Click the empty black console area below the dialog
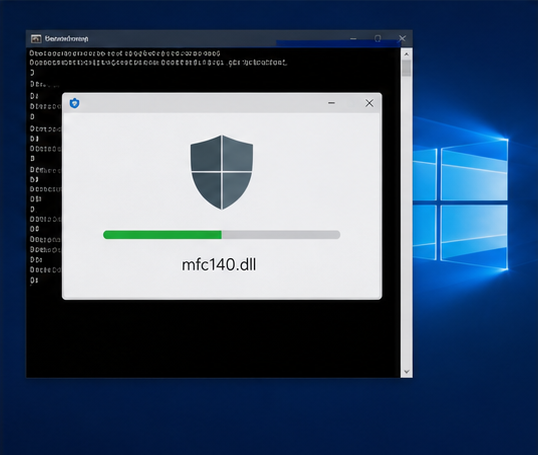 (x=213, y=338)
